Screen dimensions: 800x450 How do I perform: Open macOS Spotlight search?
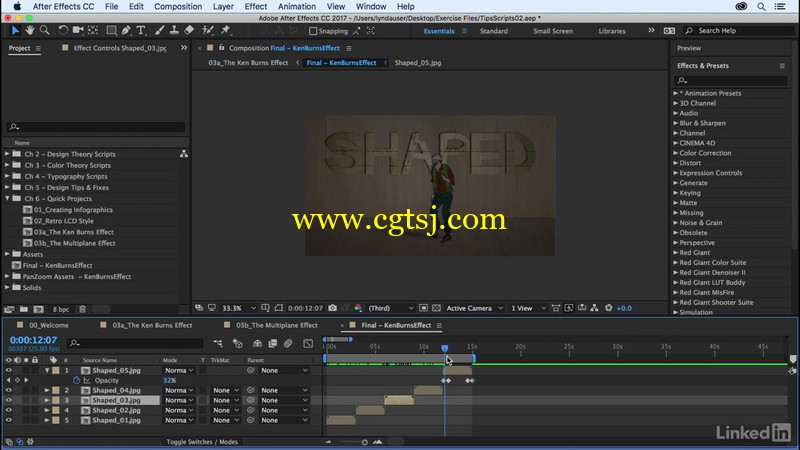761,7
